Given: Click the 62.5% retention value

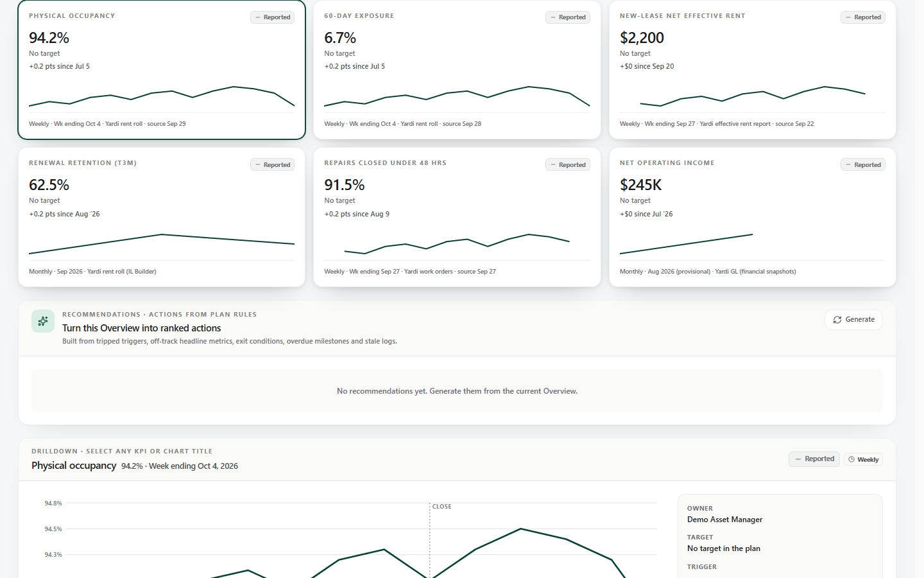Looking at the screenshot, I should click(49, 185).
